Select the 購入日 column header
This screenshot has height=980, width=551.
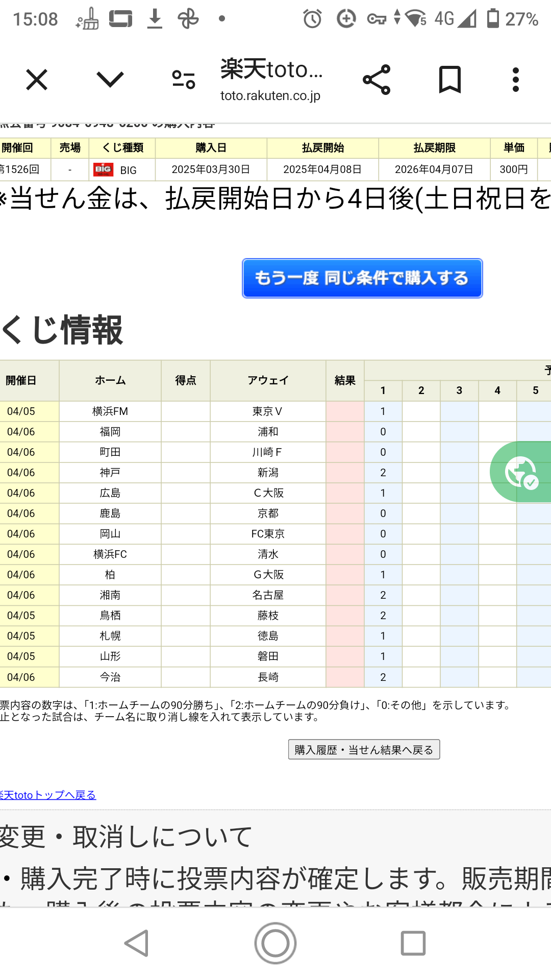click(211, 148)
